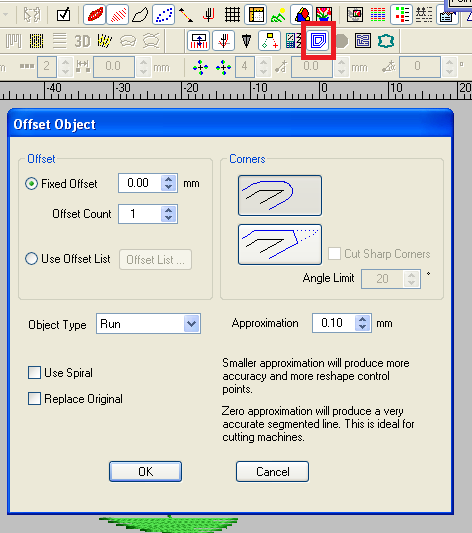Toggle the blue dotted outline icon
This screenshot has height=533, width=472.
coord(164,15)
